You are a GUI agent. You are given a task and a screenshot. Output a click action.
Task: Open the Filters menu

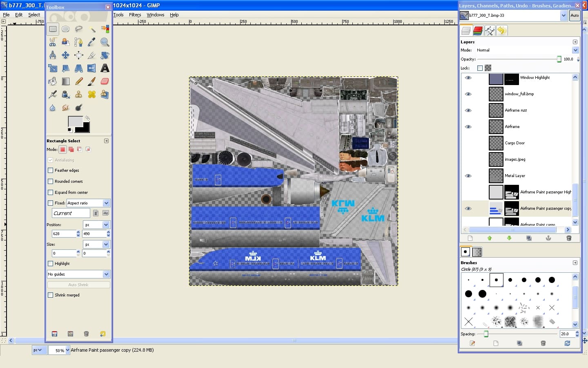tap(135, 15)
